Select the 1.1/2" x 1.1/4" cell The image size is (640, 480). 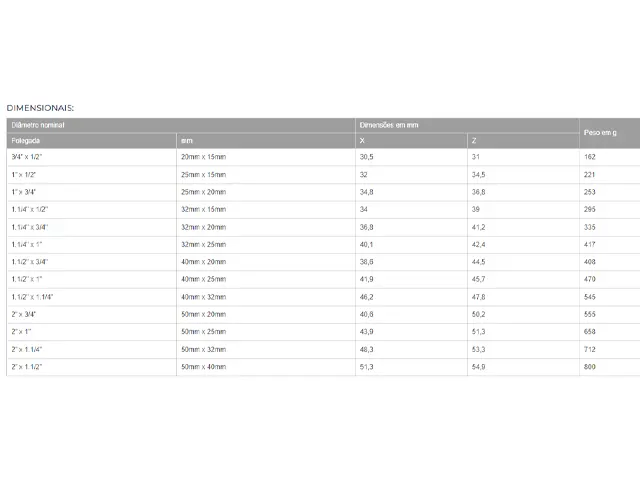pyautogui.click(x=91, y=297)
